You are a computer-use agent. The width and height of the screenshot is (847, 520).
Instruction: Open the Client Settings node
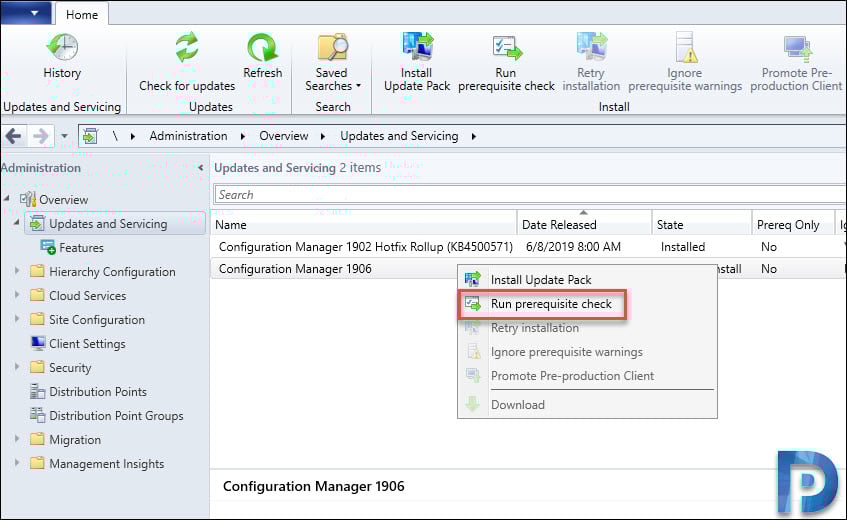point(87,344)
